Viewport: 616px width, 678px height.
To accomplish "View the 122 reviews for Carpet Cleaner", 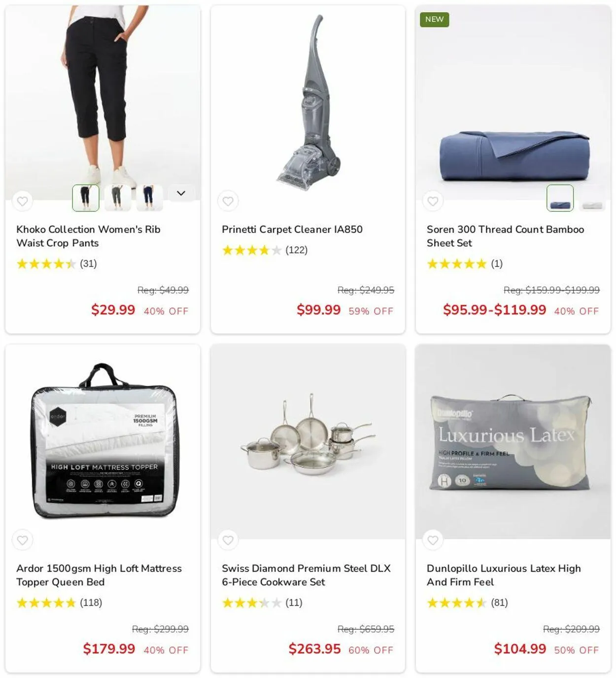I will tap(296, 250).
